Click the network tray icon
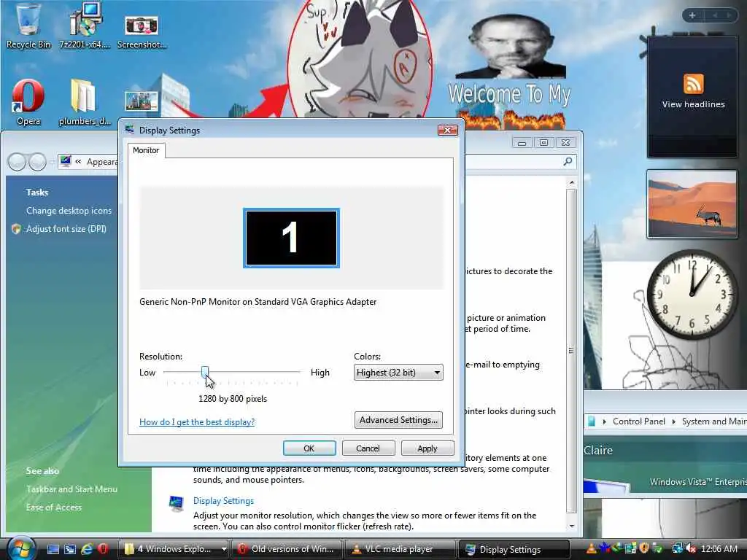The width and height of the screenshot is (747, 560). pos(677,548)
